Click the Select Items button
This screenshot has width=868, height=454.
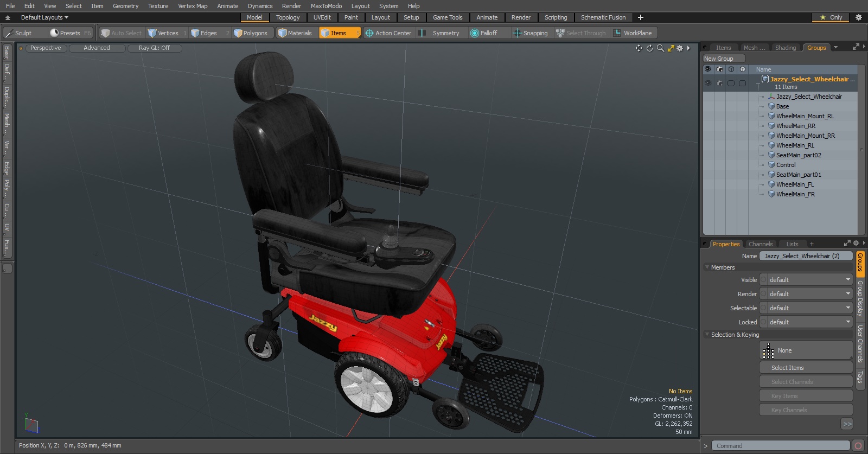click(806, 368)
